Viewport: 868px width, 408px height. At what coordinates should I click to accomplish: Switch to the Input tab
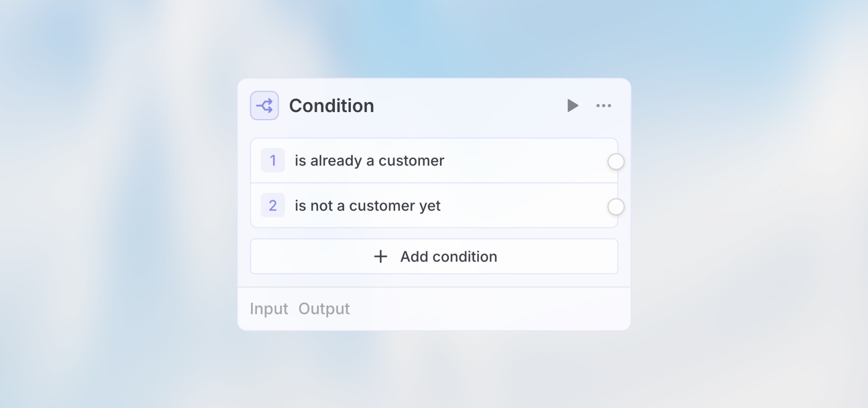pos(269,309)
